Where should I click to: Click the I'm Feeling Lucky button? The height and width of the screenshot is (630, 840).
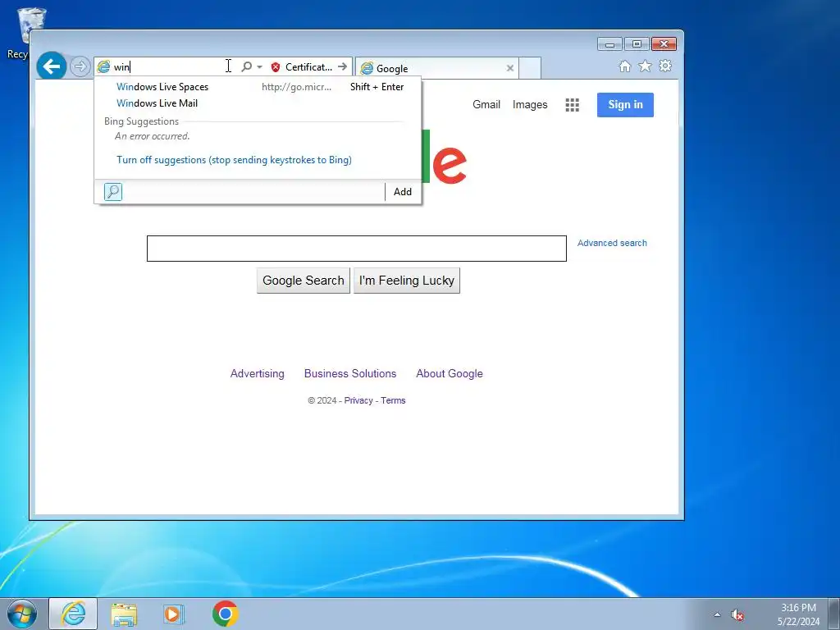(x=407, y=281)
